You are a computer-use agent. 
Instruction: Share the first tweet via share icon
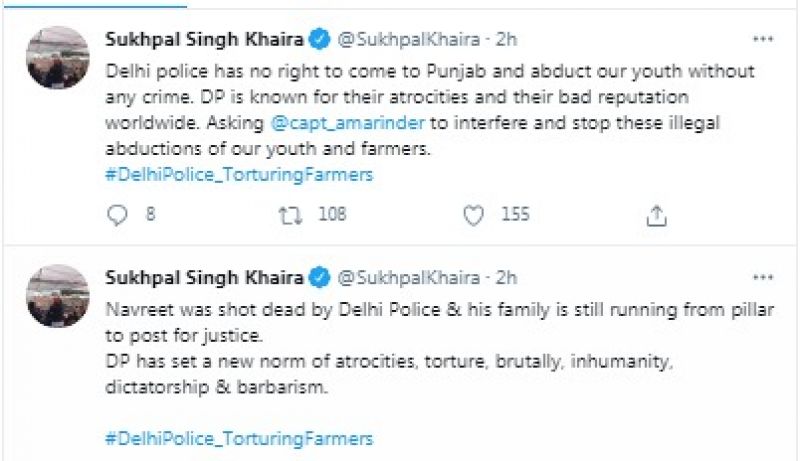click(656, 215)
